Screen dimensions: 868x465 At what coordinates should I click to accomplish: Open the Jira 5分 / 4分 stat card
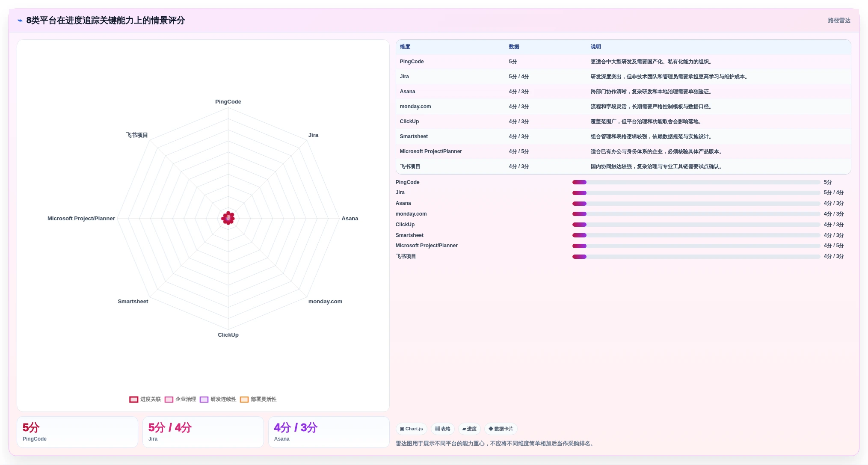click(x=203, y=432)
